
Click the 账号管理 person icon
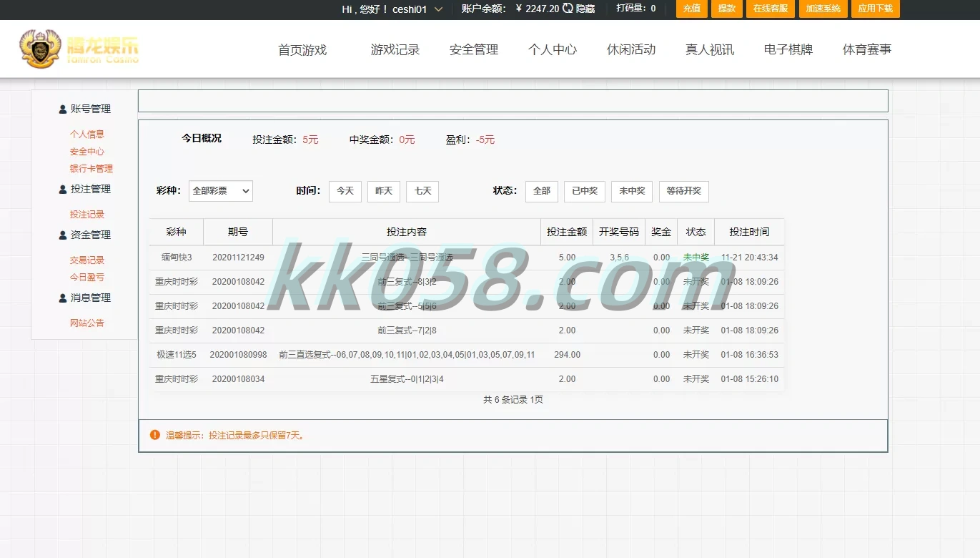(x=63, y=109)
